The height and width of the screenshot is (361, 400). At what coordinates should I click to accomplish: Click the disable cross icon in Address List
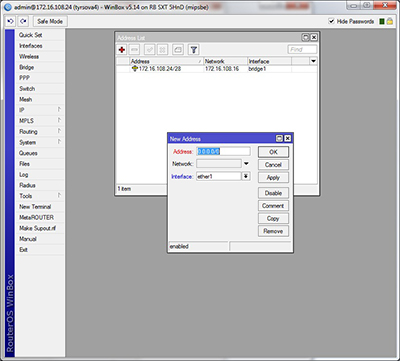click(x=162, y=50)
